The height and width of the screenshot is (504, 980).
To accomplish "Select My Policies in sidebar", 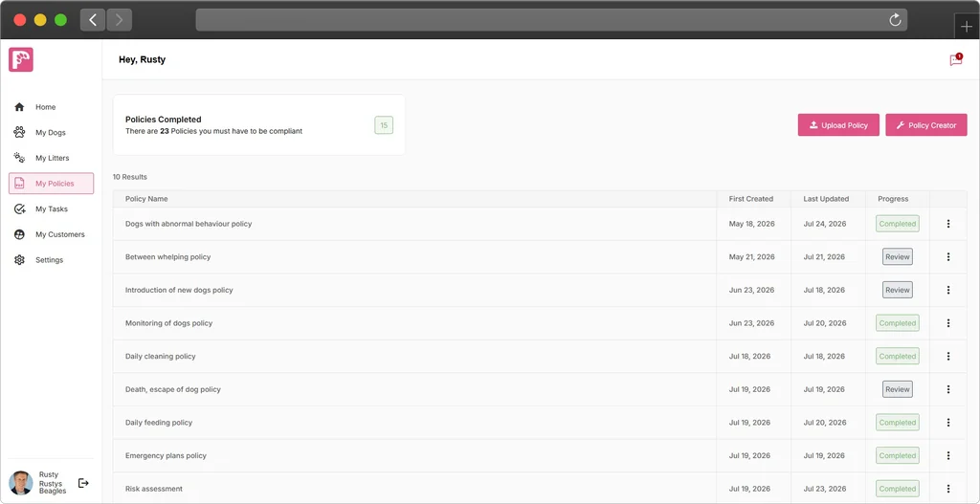I will click(52, 184).
